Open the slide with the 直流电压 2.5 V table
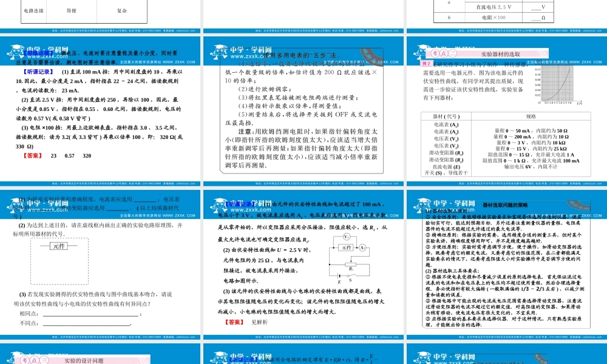The height and width of the screenshot is (364, 607). coord(507,16)
